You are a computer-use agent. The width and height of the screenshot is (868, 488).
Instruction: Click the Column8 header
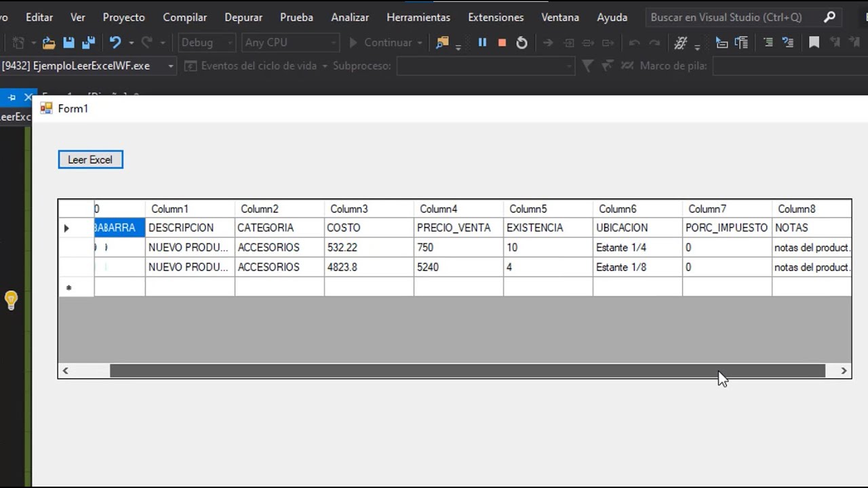(812, 209)
